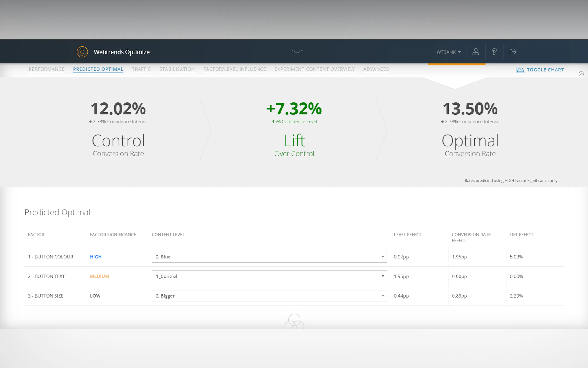Switch to the Traffic tab
The width and height of the screenshot is (588, 368).
[x=141, y=69]
